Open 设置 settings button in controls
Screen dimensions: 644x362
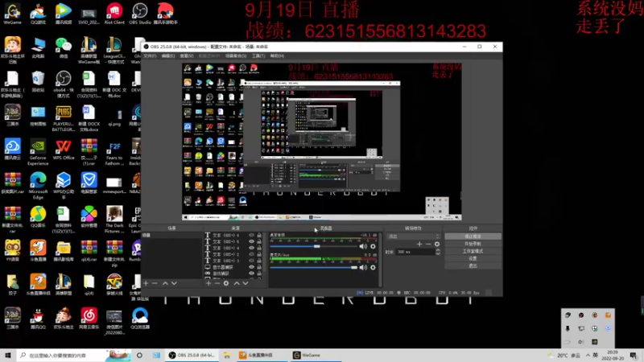pos(473,258)
